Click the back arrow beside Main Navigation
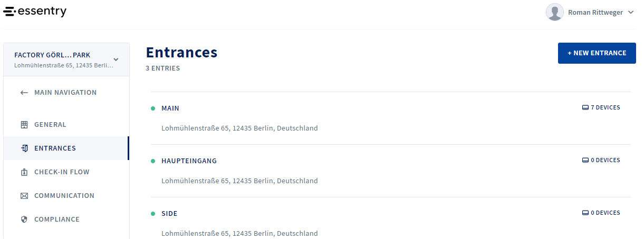Screen dimensions: 644x239 (x=24, y=93)
